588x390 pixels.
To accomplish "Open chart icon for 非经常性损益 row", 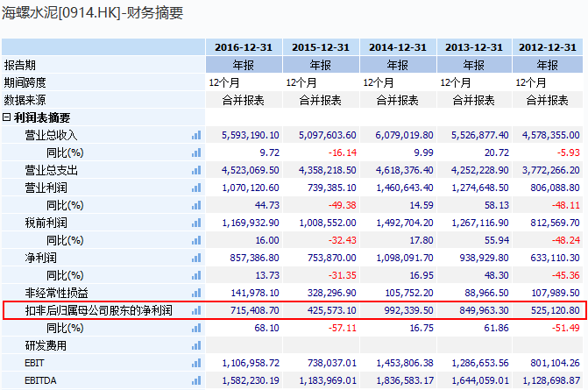I will tap(196, 293).
